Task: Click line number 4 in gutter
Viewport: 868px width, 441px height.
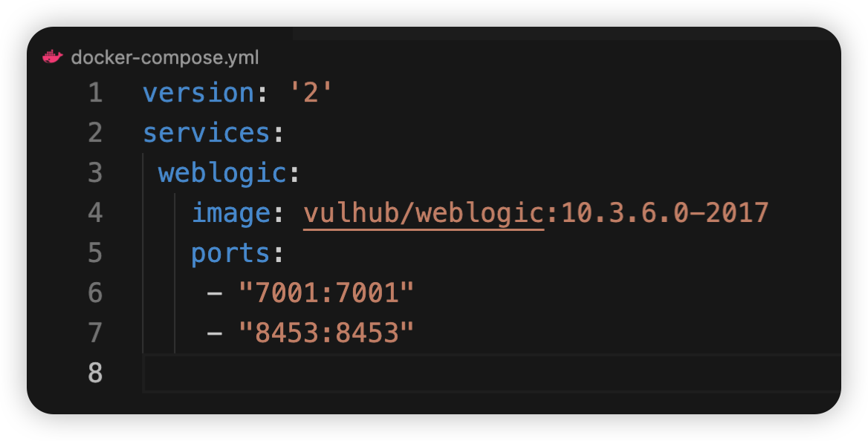Action: [x=95, y=212]
